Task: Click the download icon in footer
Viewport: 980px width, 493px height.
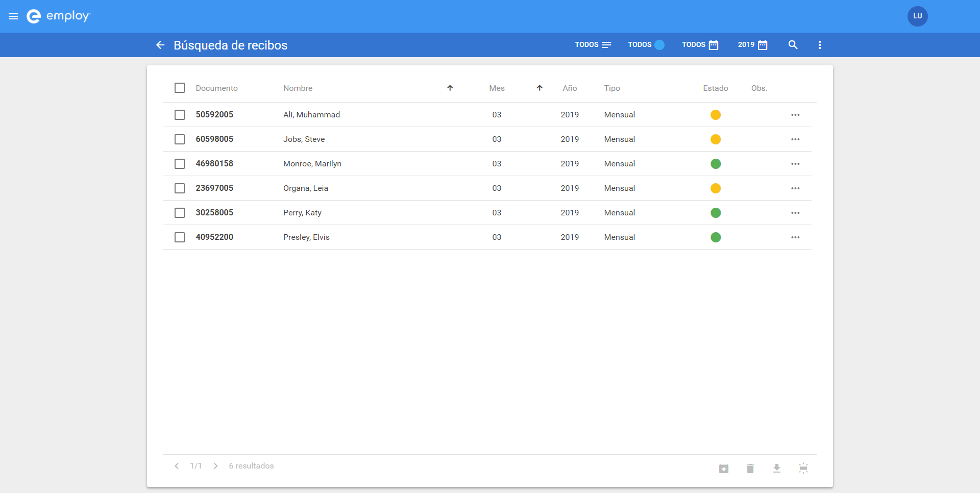Action: tap(777, 469)
